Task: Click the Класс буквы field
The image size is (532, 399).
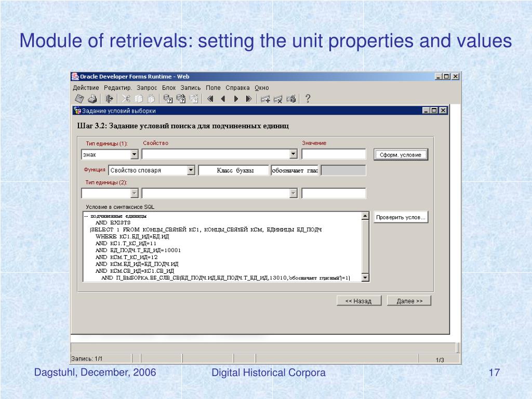Action: tap(234, 170)
